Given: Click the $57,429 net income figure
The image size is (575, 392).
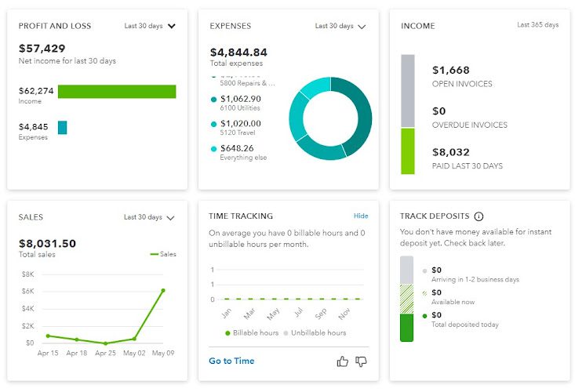Looking at the screenshot, I should 42,49.
